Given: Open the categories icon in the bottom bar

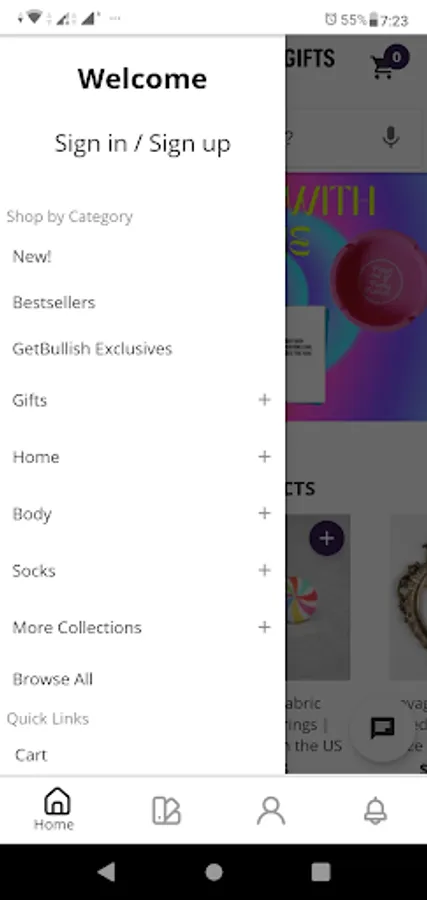Looking at the screenshot, I should pyautogui.click(x=166, y=811).
